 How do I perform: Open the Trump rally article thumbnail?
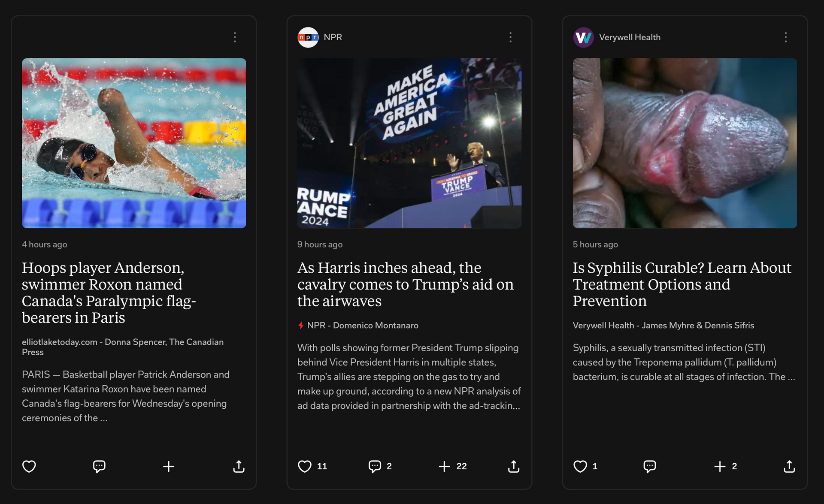409,143
